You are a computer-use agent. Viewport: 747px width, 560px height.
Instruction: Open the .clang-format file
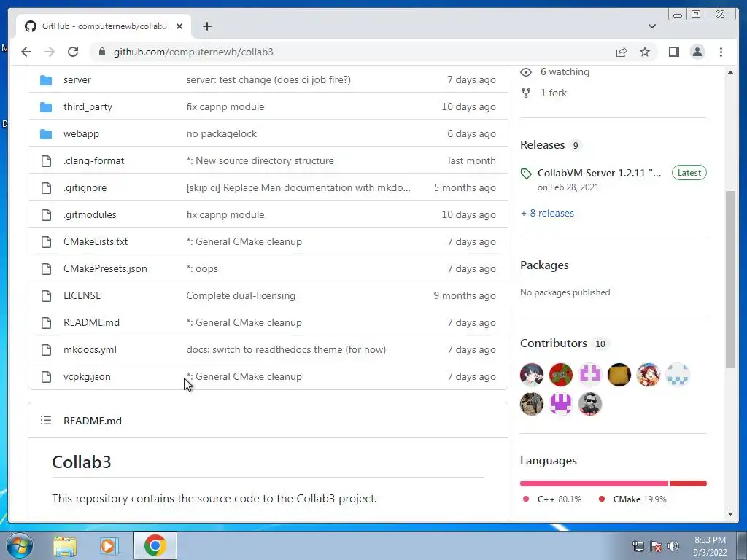click(93, 161)
